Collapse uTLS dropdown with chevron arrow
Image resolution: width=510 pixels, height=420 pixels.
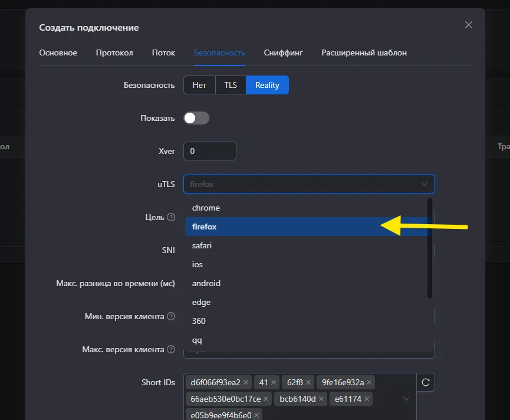[x=425, y=184]
